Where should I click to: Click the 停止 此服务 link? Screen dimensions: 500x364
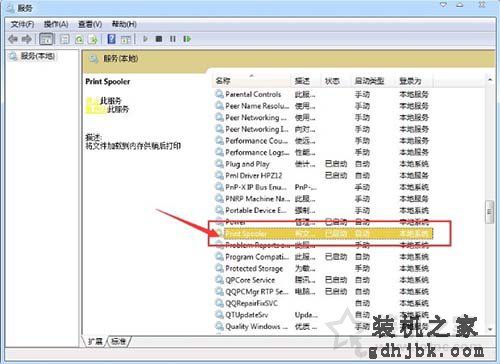coord(103,101)
